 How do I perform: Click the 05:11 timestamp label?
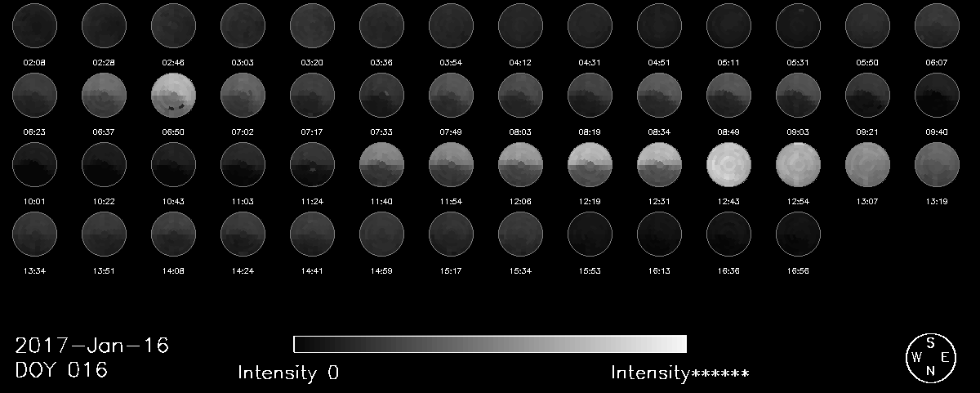(x=728, y=61)
